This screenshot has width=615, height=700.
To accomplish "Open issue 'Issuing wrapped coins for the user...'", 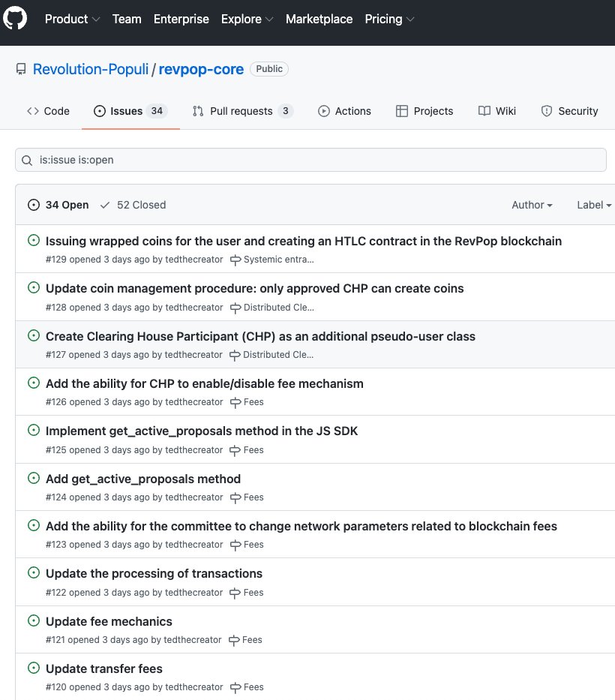I will point(304,241).
